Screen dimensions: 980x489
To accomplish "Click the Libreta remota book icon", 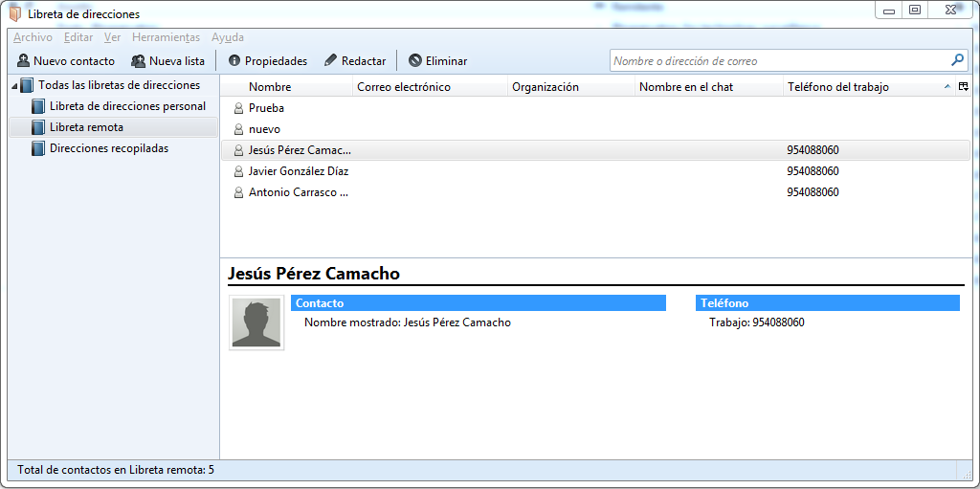I will pyautogui.click(x=38, y=127).
